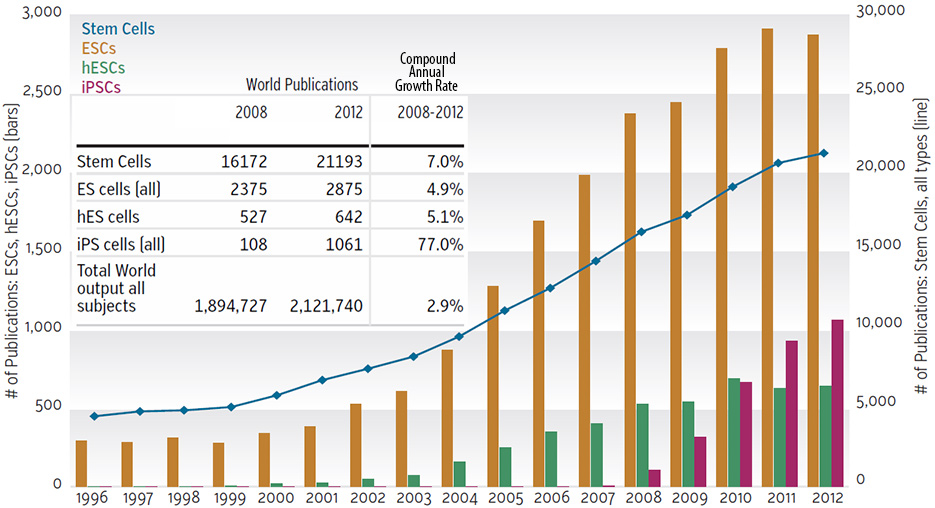Click the "30,000" right axis tick label
Viewport: 935px width, 508px height.
(880, 10)
